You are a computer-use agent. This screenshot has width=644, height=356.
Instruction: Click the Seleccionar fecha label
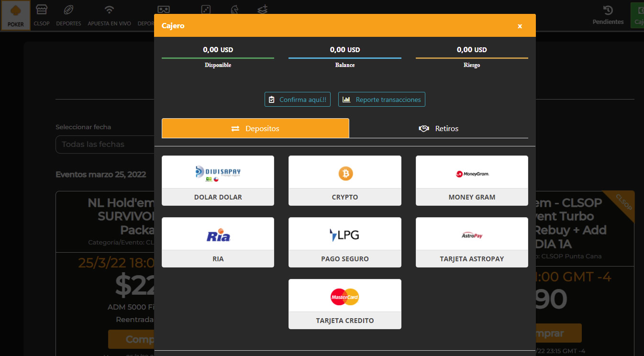[x=83, y=127]
